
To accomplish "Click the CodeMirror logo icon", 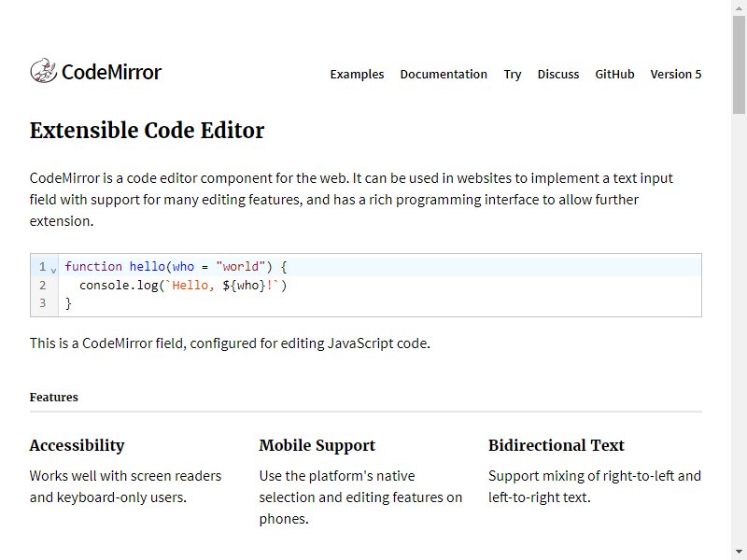I will (x=43, y=71).
